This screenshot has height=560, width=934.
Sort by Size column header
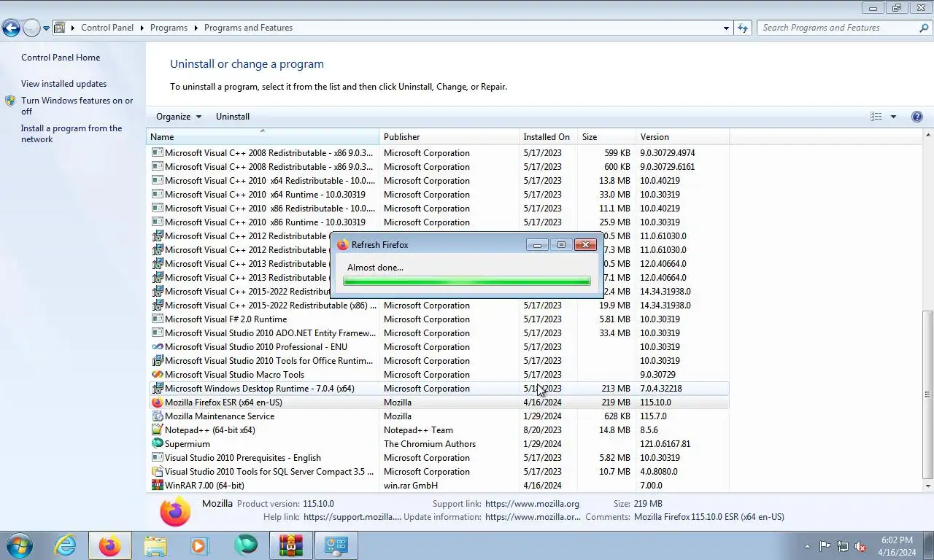click(x=606, y=137)
